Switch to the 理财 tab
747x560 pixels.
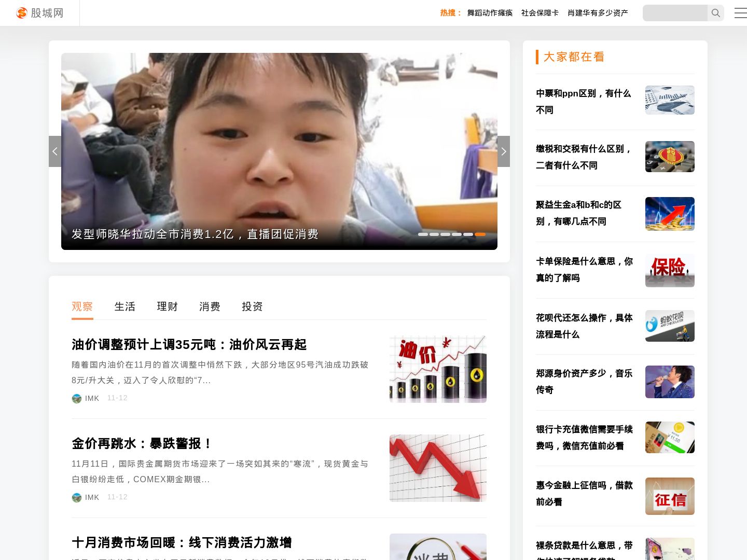pos(167,306)
